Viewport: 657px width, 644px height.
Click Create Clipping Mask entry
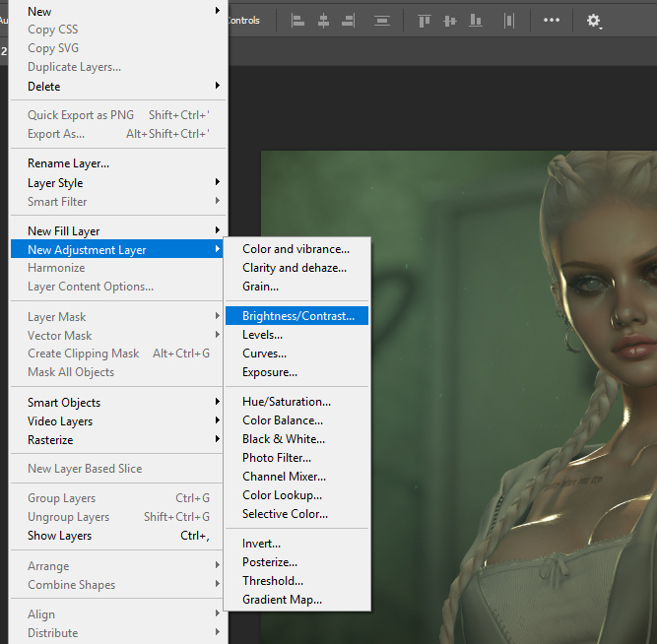118,354
